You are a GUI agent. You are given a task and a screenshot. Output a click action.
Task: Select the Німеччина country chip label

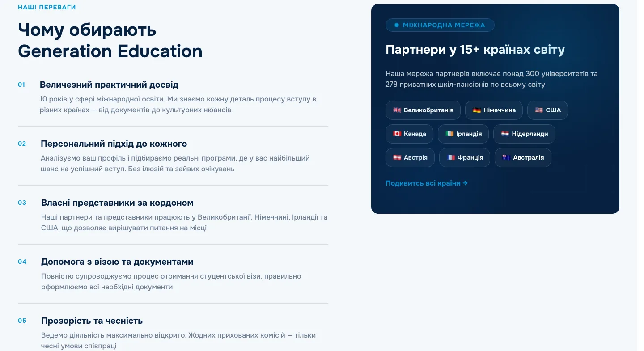(x=500, y=110)
